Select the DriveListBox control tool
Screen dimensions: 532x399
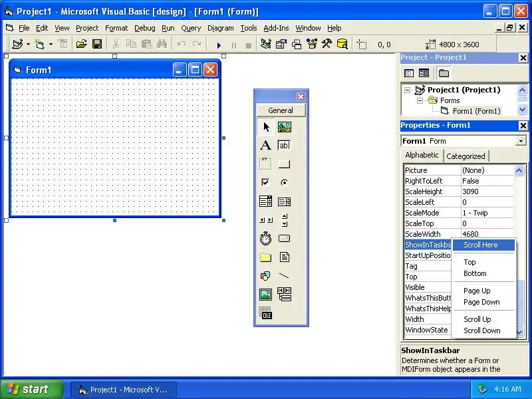pyautogui.click(x=285, y=239)
